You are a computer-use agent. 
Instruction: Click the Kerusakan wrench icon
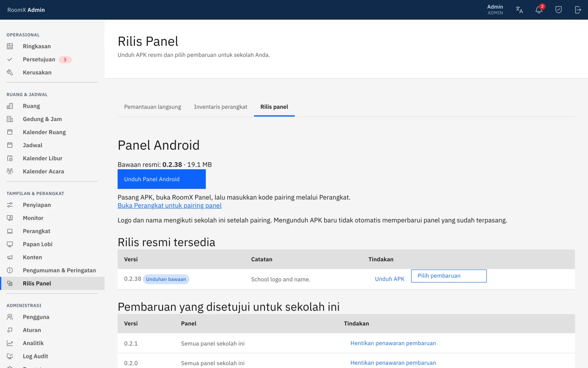10,72
